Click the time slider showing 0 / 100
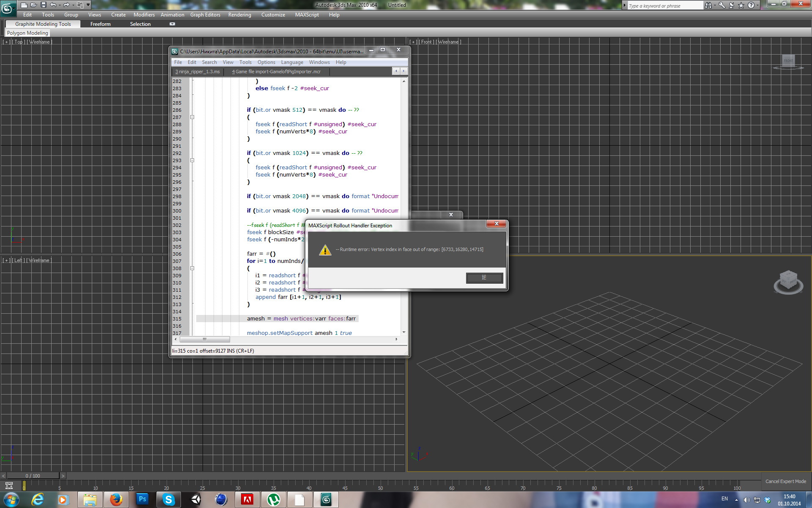 coord(33,476)
